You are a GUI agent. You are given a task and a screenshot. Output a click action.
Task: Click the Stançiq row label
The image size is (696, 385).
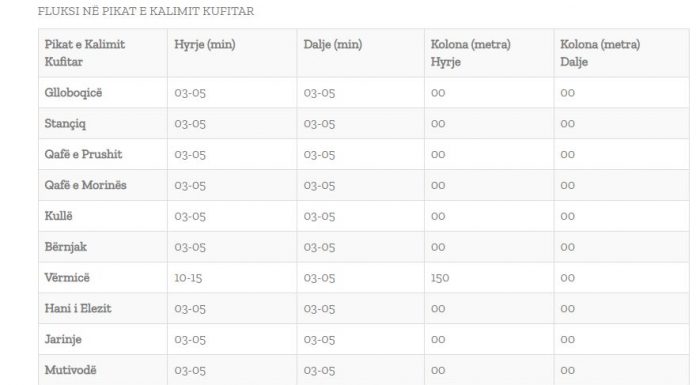65,123
